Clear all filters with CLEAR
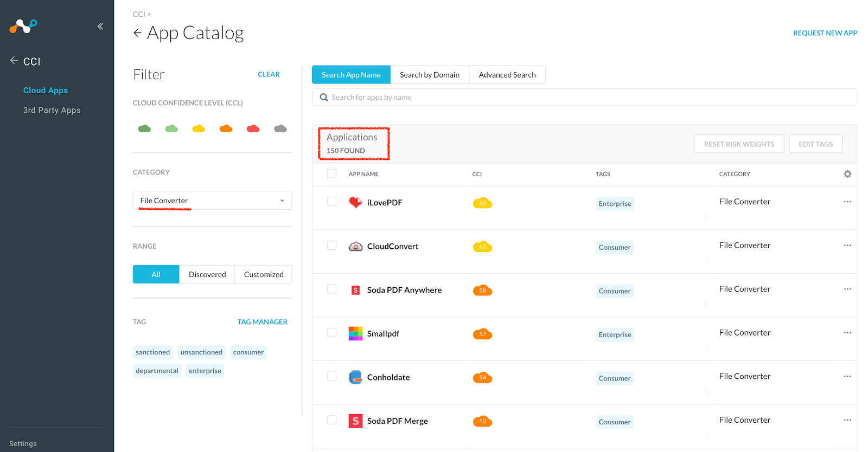 [x=269, y=74]
